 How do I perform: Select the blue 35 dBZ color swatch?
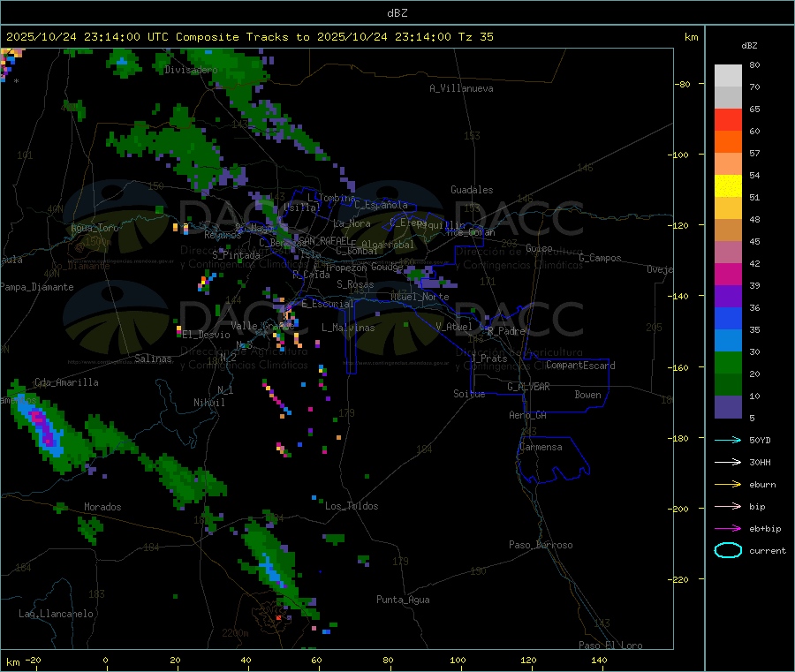pyautogui.click(x=728, y=318)
